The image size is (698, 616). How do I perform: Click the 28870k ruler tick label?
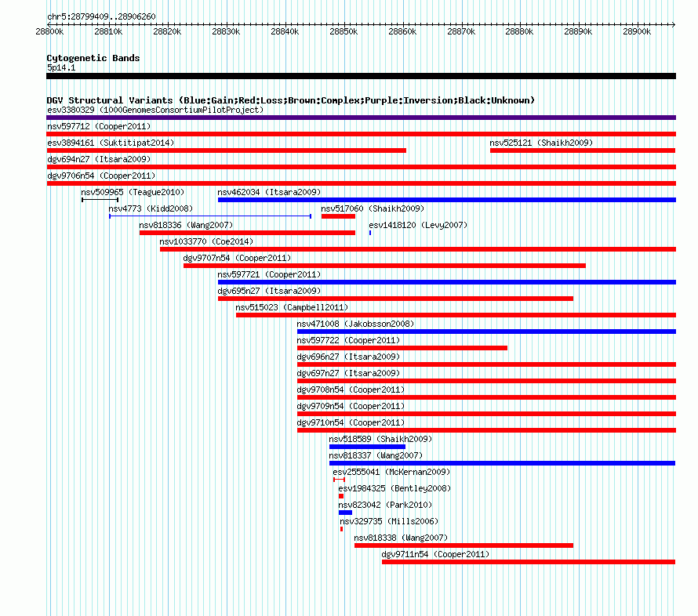(x=461, y=31)
